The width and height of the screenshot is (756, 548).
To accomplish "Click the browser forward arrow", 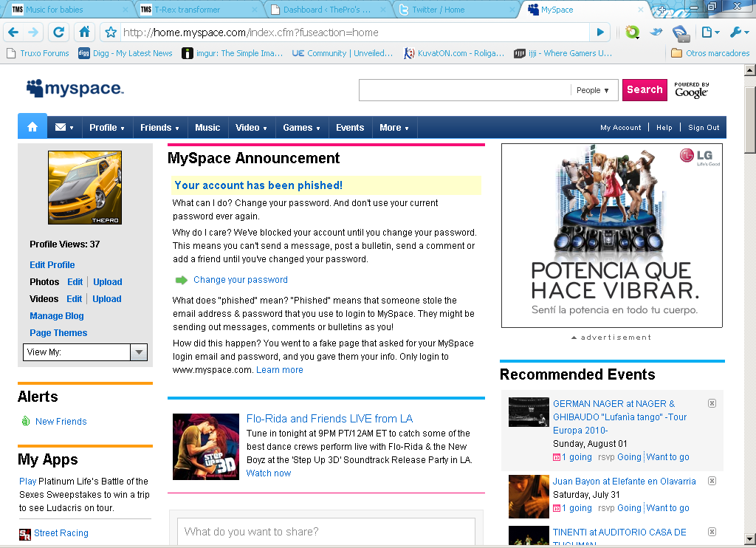I will coord(33,32).
